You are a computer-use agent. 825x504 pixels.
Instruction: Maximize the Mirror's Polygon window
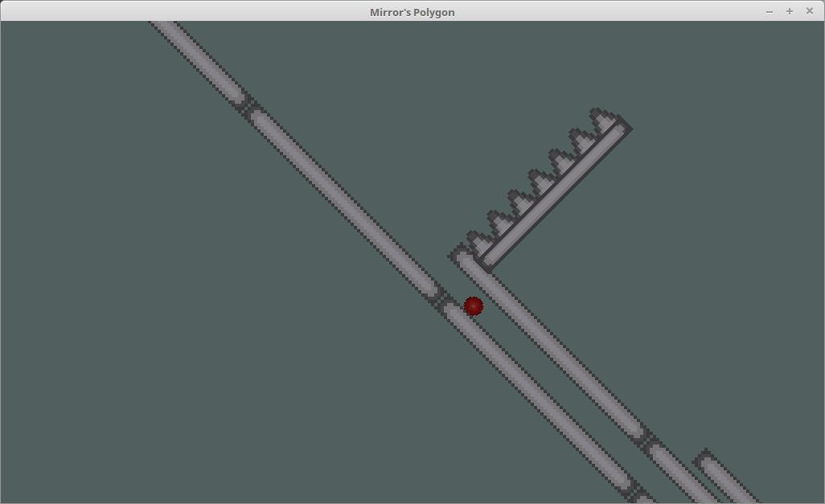point(790,11)
